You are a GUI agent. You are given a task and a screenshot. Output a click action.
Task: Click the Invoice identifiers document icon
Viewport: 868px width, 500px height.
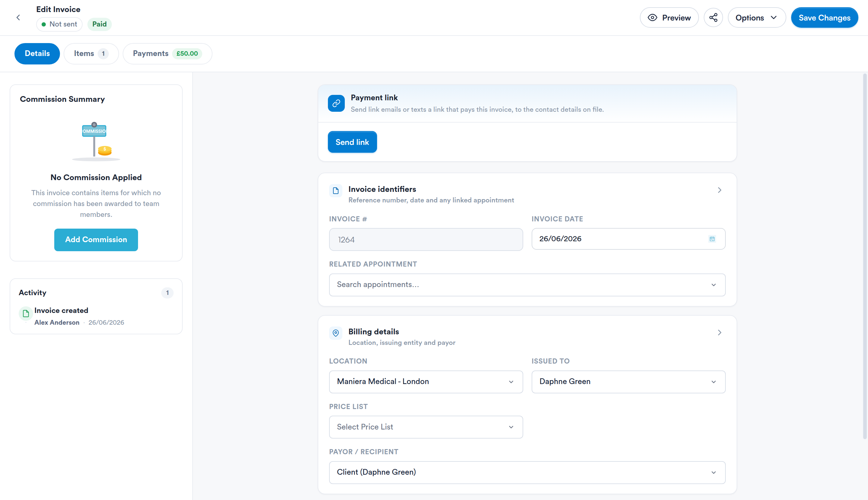pos(336,191)
